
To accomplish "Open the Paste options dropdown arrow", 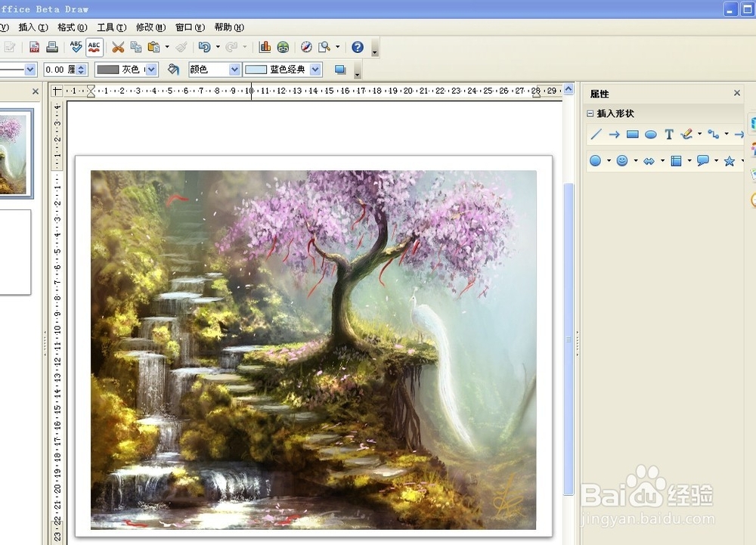I will [167, 47].
